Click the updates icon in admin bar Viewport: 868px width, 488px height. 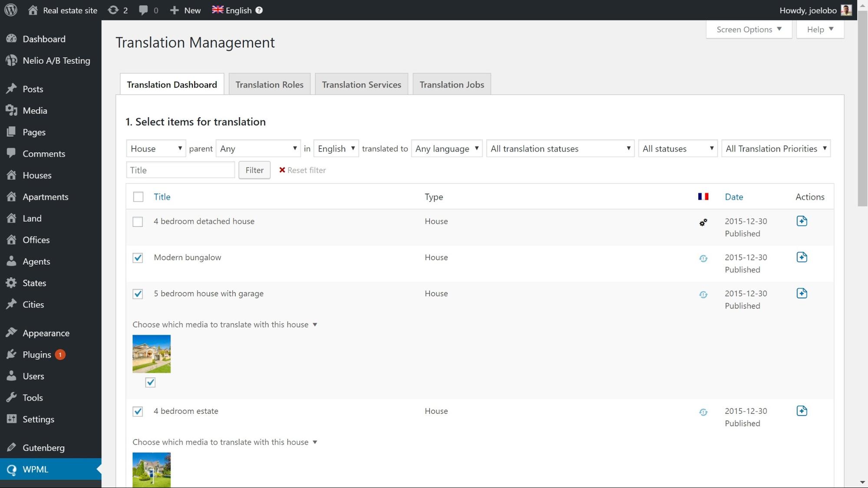point(113,10)
